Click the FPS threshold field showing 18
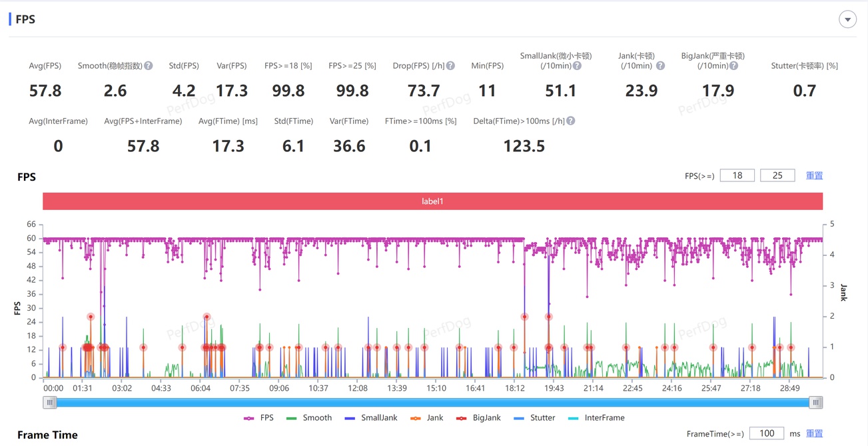 click(x=737, y=175)
